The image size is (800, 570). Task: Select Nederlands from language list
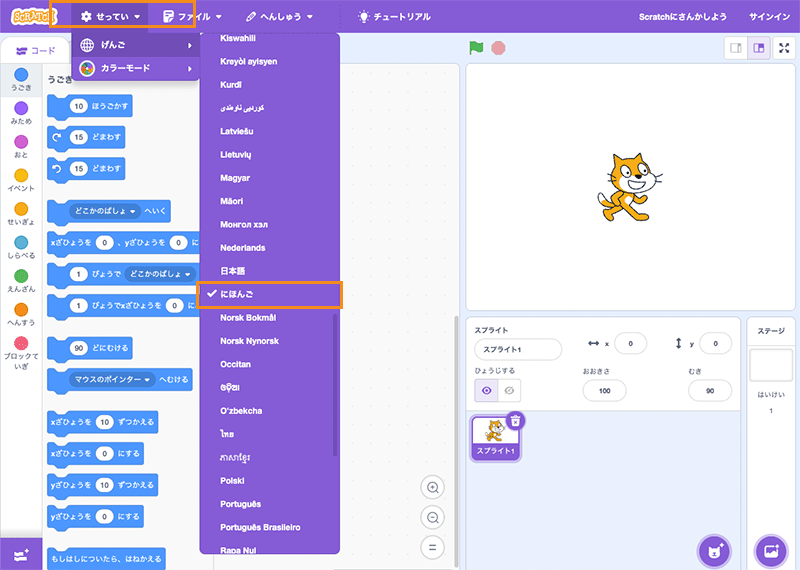243,247
